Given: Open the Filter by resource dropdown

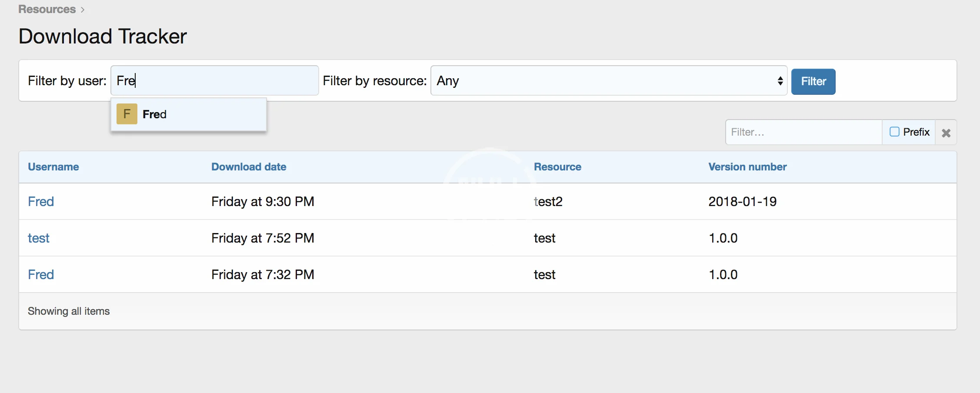Looking at the screenshot, I should [x=608, y=81].
